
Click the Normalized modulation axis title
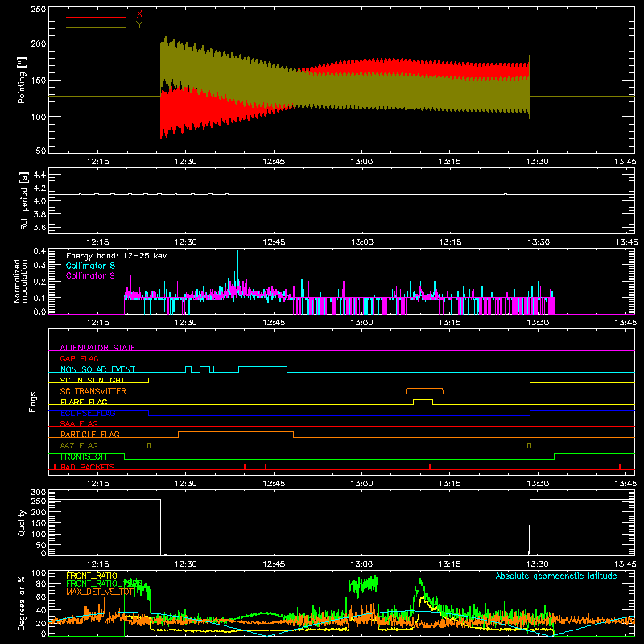[x=21, y=281]
